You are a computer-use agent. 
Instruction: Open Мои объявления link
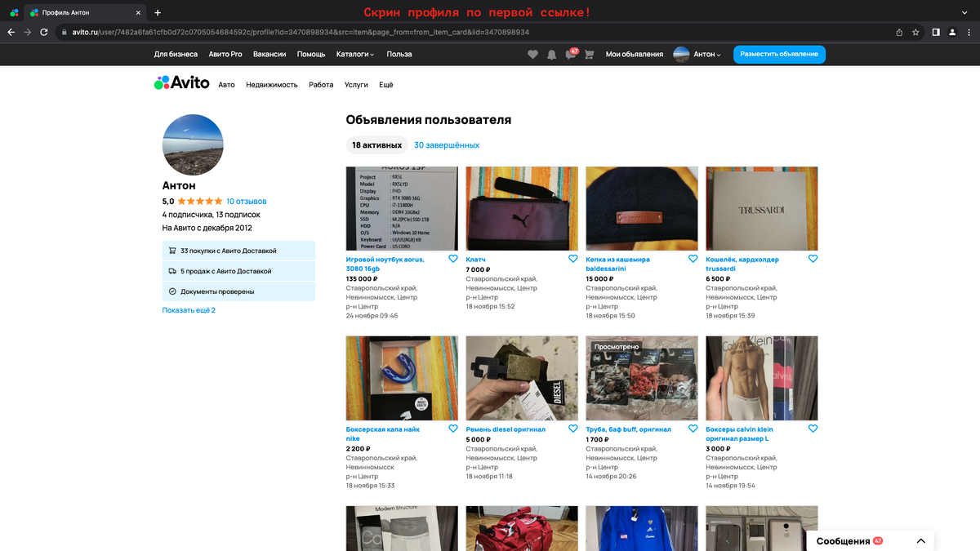coord(635,54)
